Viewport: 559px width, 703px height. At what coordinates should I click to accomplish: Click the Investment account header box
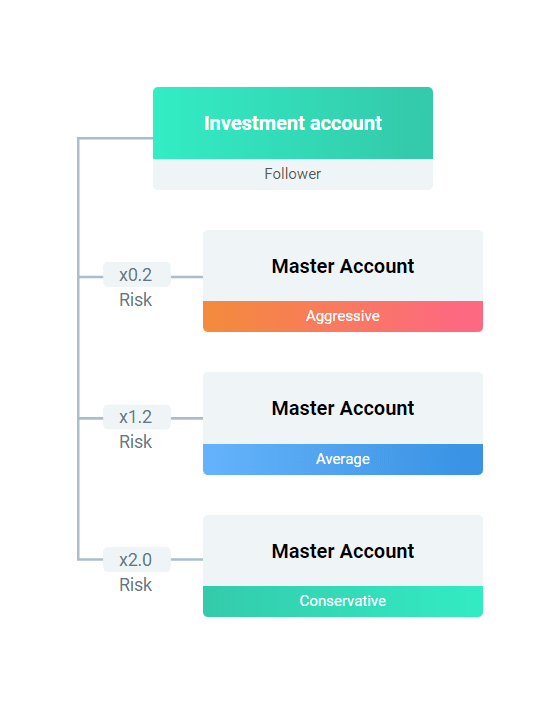click(x=293, y=123)
